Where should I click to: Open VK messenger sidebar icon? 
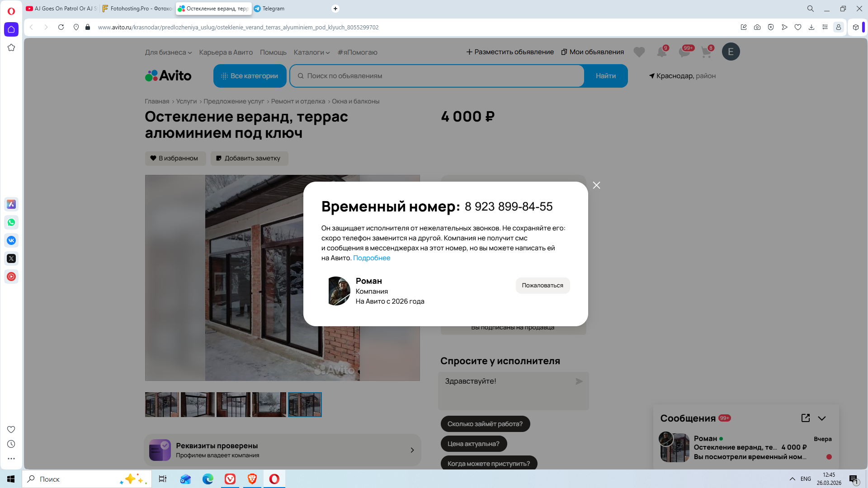click(11, 240)
